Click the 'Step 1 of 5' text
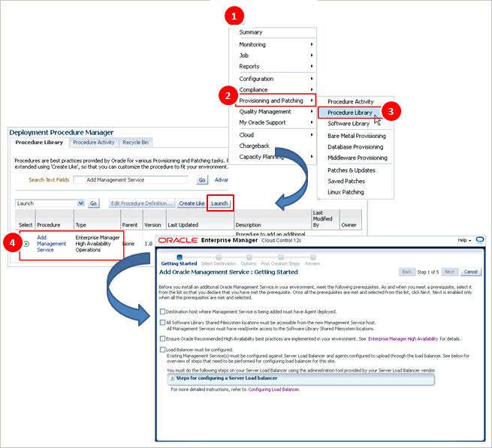The width and height of the screenshot is (492, 448). coord(427,272)
